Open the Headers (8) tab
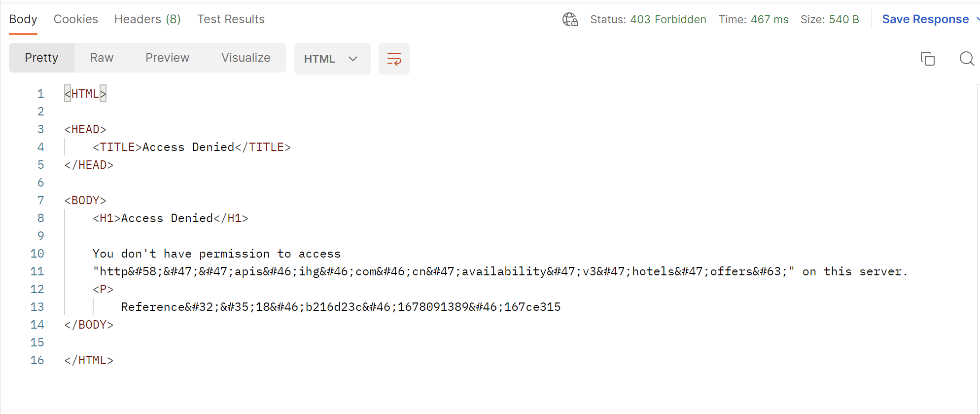Viewport: 980px width, 414px height. tap(147, 19)
